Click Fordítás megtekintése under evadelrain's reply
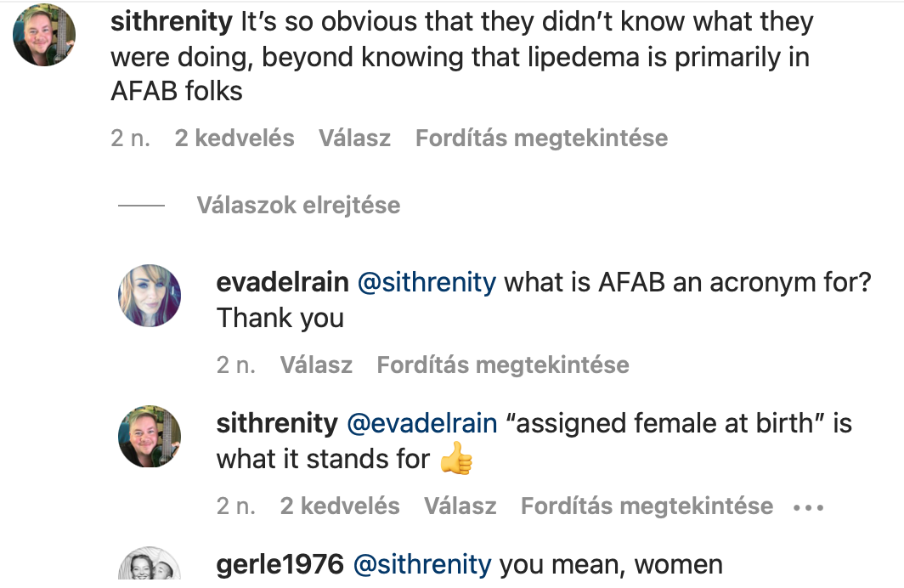This screenshot has width=904, height=588. (x=503, y=365)
